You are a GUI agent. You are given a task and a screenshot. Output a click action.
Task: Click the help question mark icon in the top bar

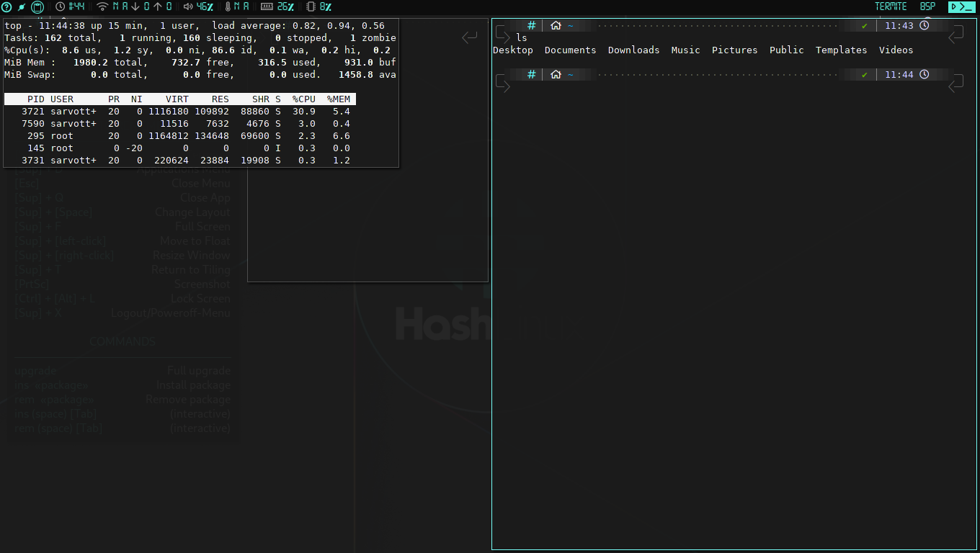pos(7,6)
